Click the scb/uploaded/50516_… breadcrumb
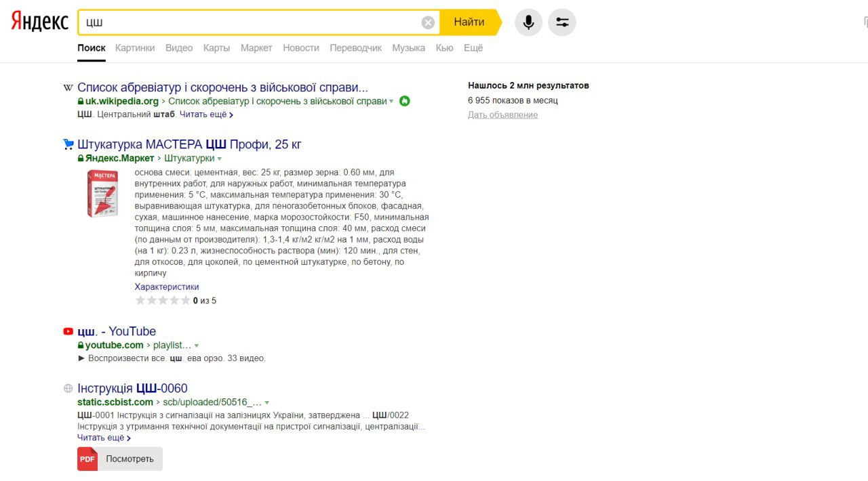Screen dimensions: 868x481 212,402
